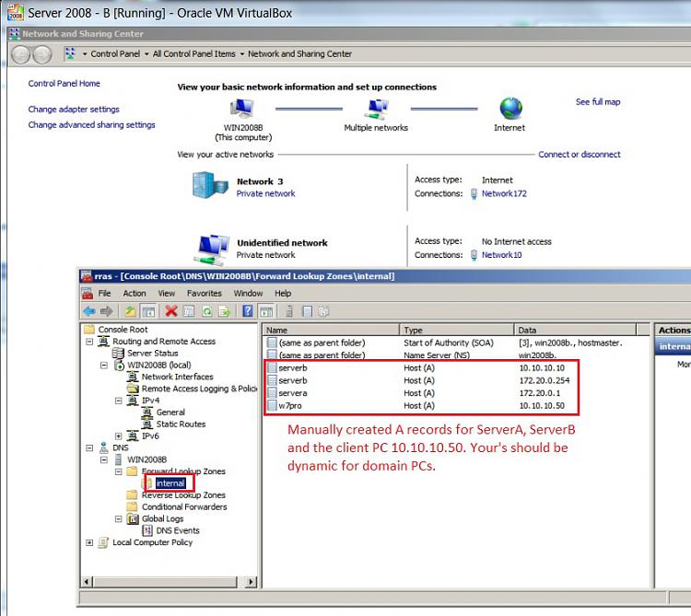Click Control Panel Home link
This screenshot has width=691, height=616.
pos(64,83)
